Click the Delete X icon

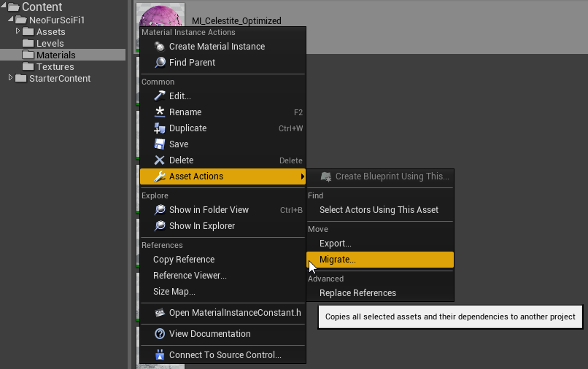pos(160,160)
